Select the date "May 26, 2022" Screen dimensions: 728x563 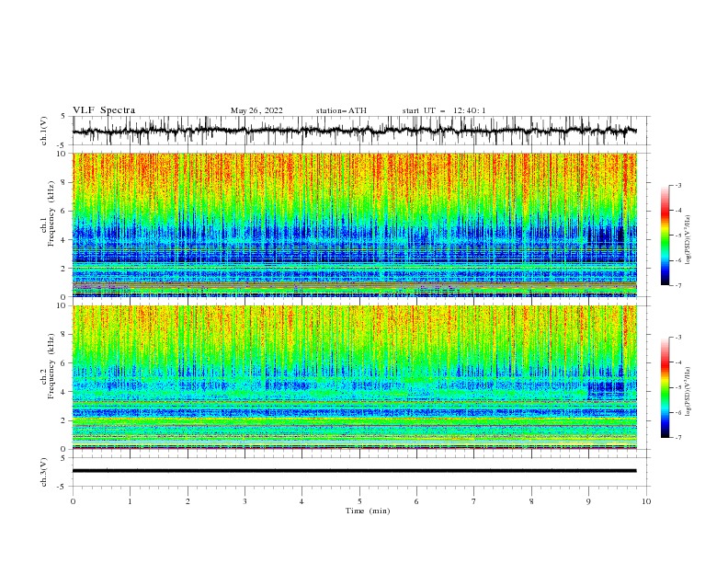tap(256, 110)
